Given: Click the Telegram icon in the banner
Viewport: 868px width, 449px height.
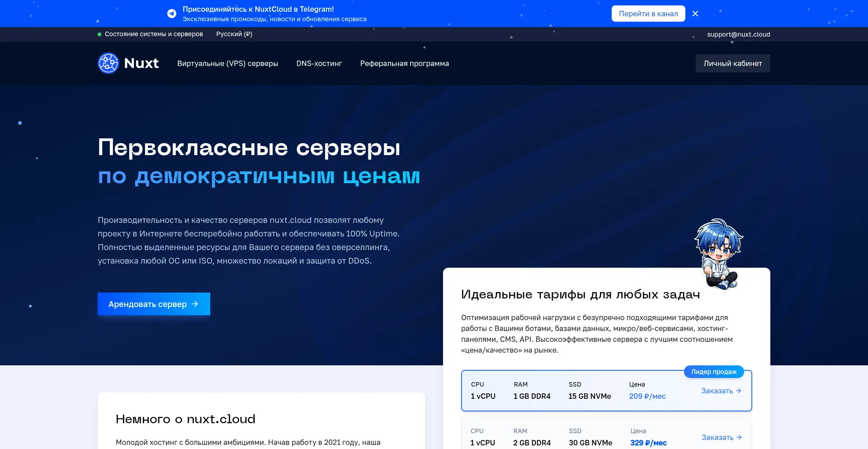Looking at the screenshot, I should (x=172, y=14).
